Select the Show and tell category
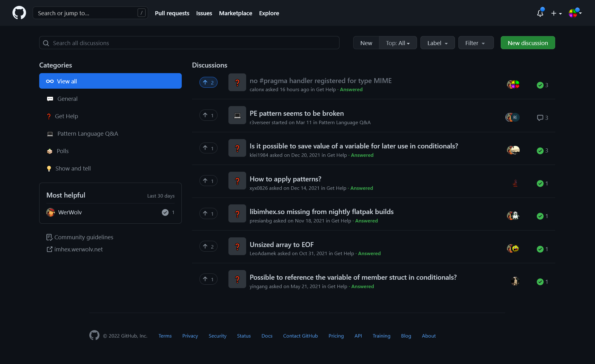 [x=110, y=168]
